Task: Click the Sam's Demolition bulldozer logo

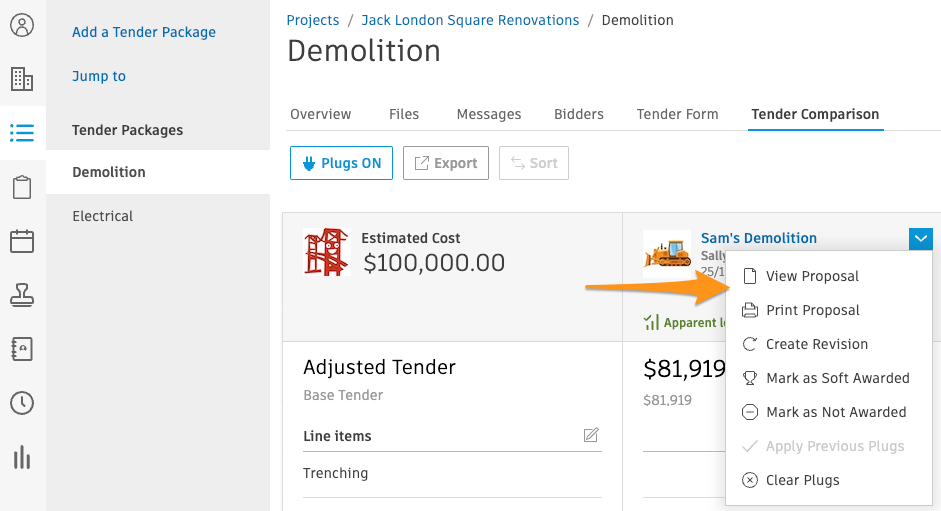Action: point(667,252)
